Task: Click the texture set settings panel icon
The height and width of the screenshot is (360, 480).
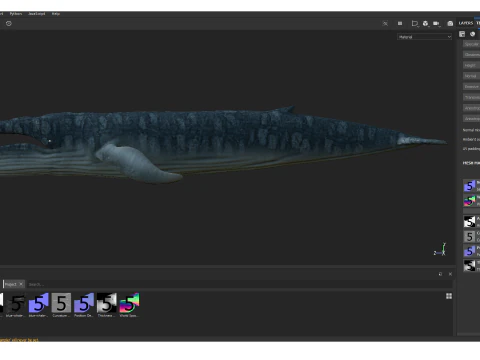Action: pyautogui.click(x=462, y=34)
